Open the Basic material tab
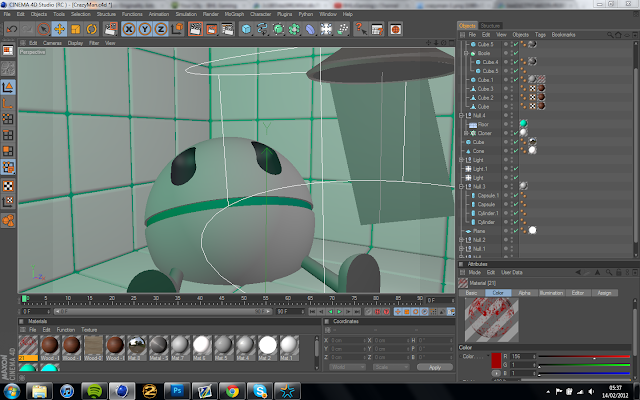 point(471,293)
